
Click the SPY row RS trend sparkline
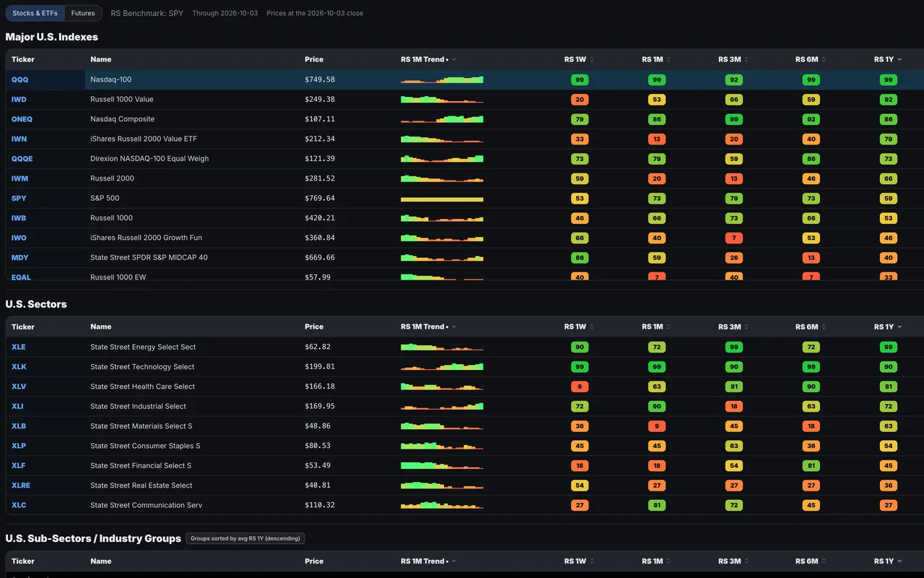442,199
